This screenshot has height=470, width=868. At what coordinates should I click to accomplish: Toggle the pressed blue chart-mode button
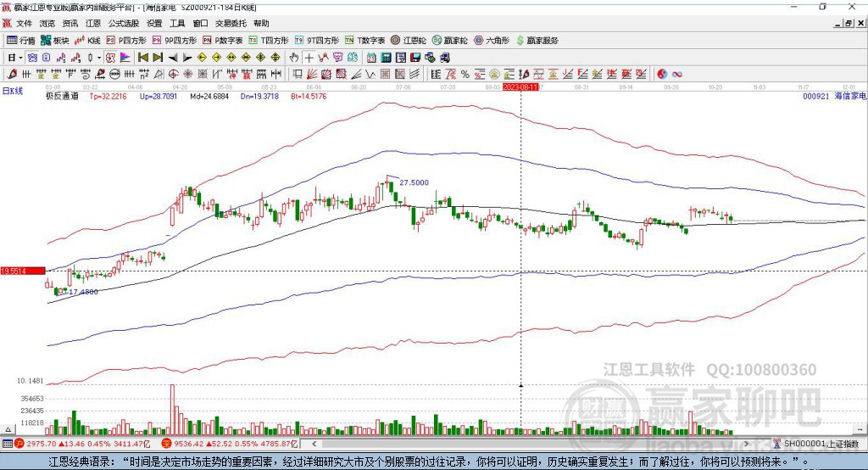click(33, 58)
